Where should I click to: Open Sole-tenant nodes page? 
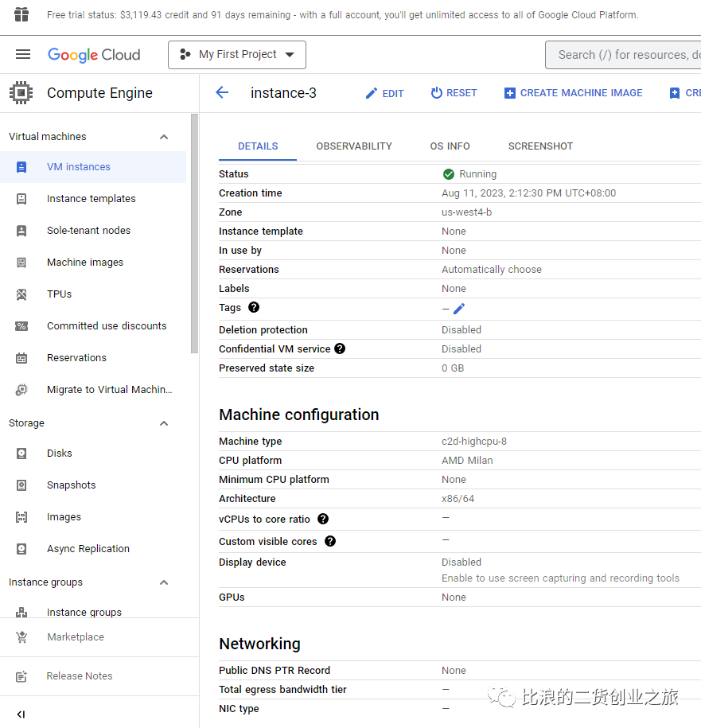coord(88,230)
